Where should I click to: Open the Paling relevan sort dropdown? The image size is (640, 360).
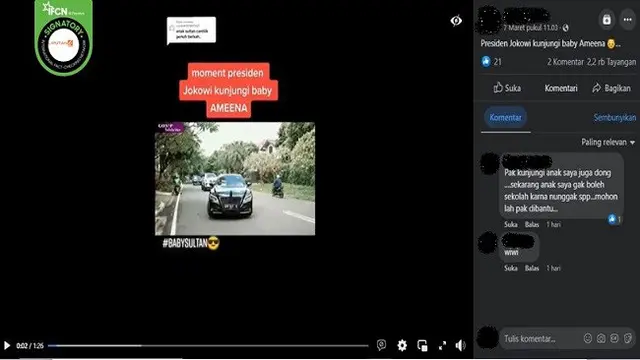tap(608, 142)
